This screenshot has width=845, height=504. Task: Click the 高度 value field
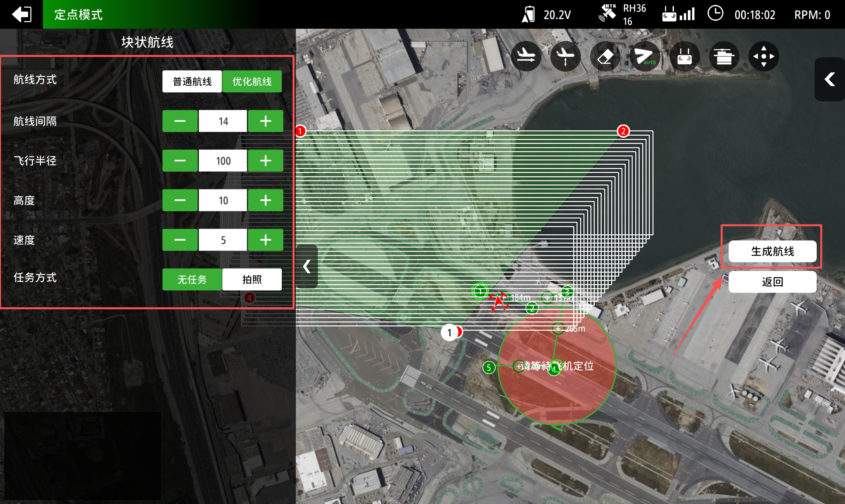[x=223, y=200]
